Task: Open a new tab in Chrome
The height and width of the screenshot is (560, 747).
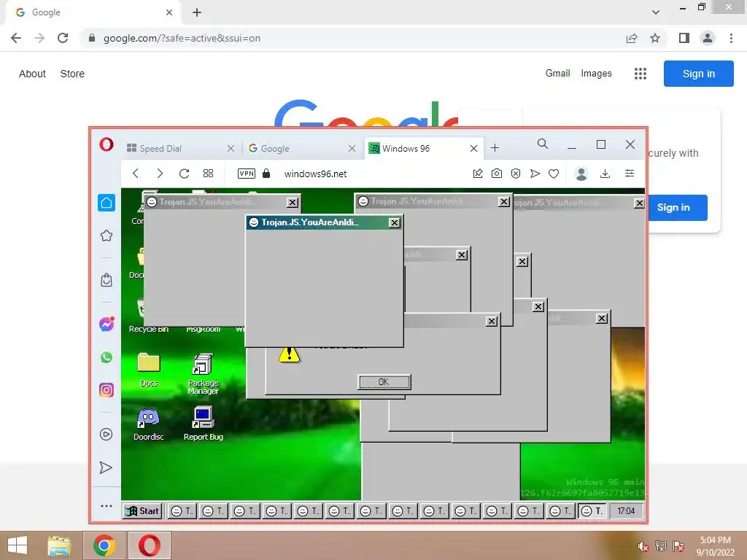Action: [197, 12]
